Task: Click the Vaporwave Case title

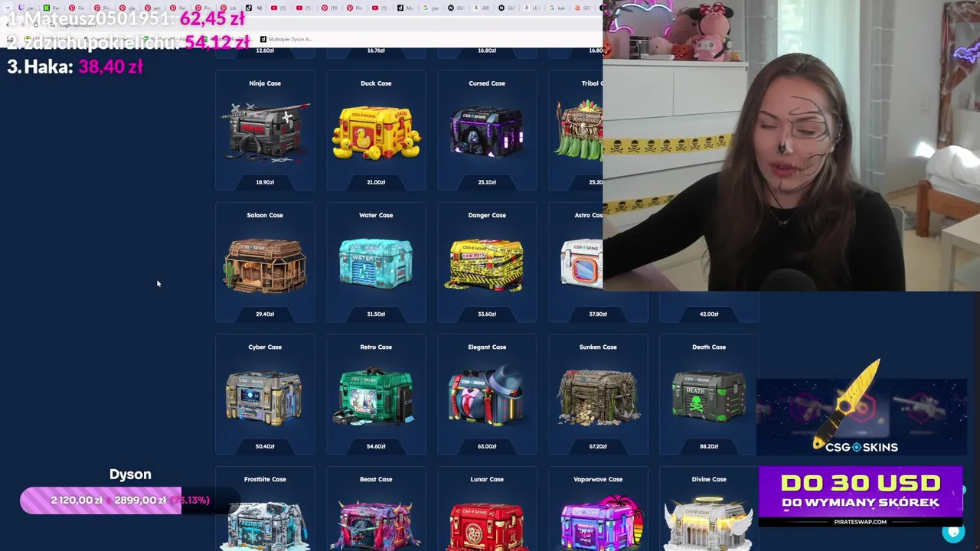Action: (598, 479)
